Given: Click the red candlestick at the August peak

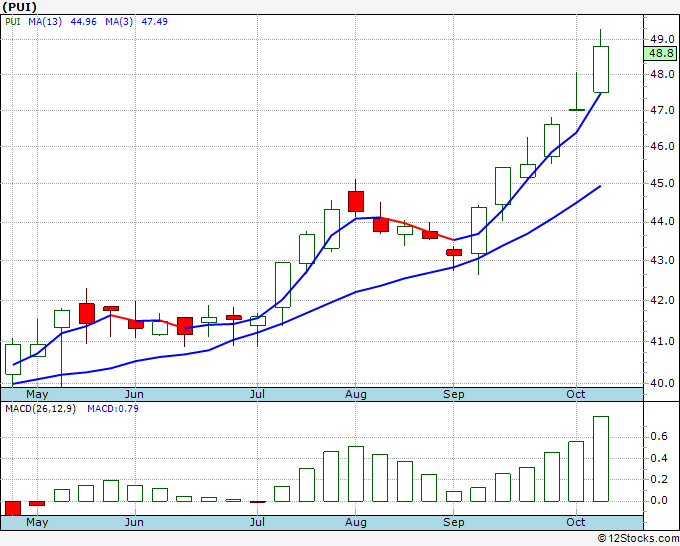Looking at the screenshot, I should tap(356, 201).
